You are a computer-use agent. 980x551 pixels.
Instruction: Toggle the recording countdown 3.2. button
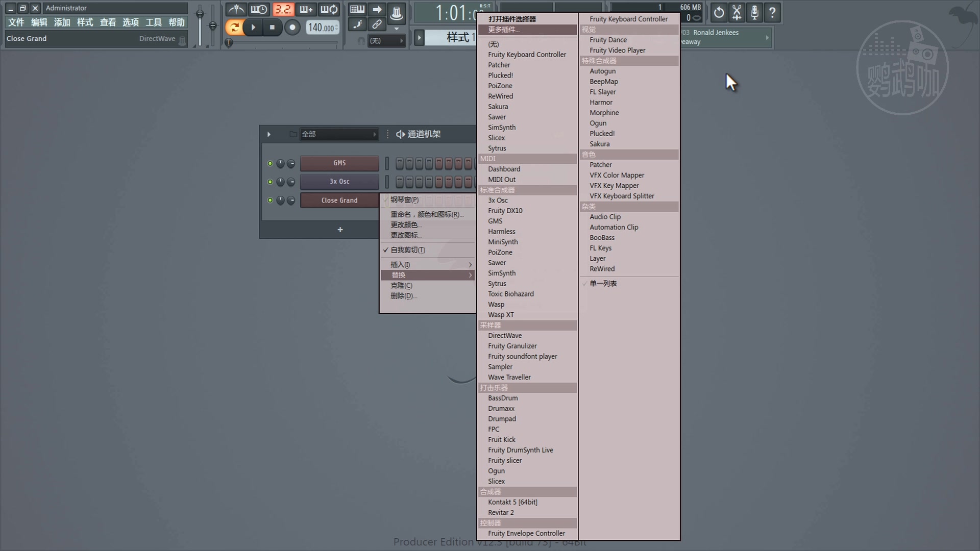(283, 9)
